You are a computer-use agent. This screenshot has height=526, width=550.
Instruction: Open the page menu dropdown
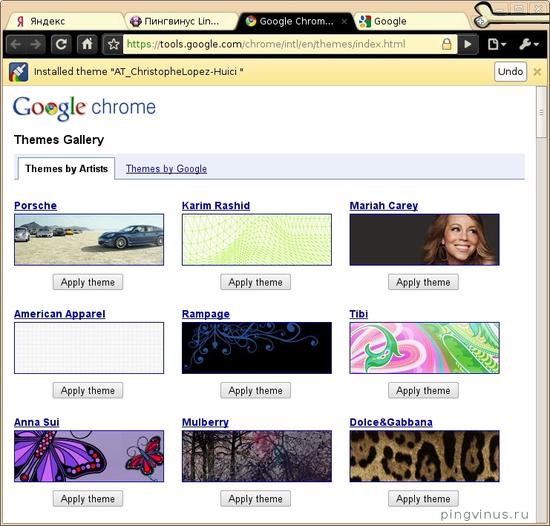click(x=497, y=44)
